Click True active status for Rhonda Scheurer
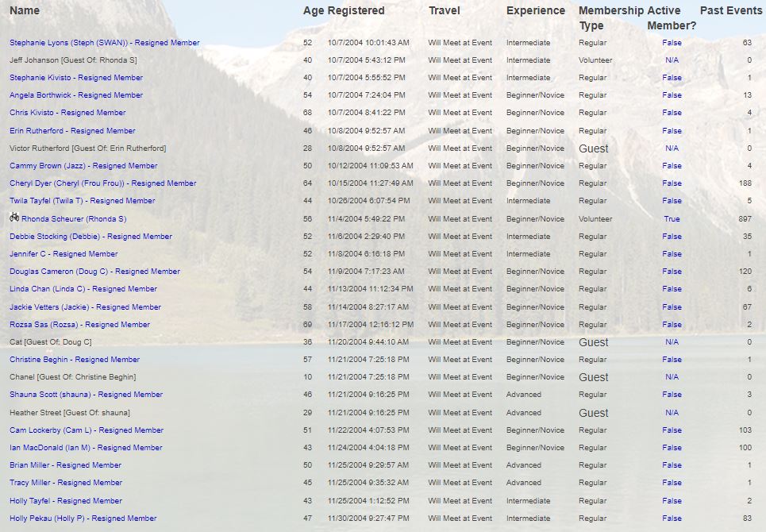766x532 pixels. [x=672, y=219]
